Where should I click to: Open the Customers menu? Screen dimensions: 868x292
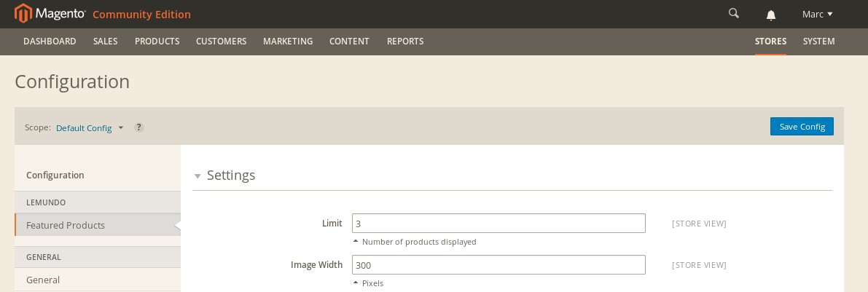[x=221, y=42]
